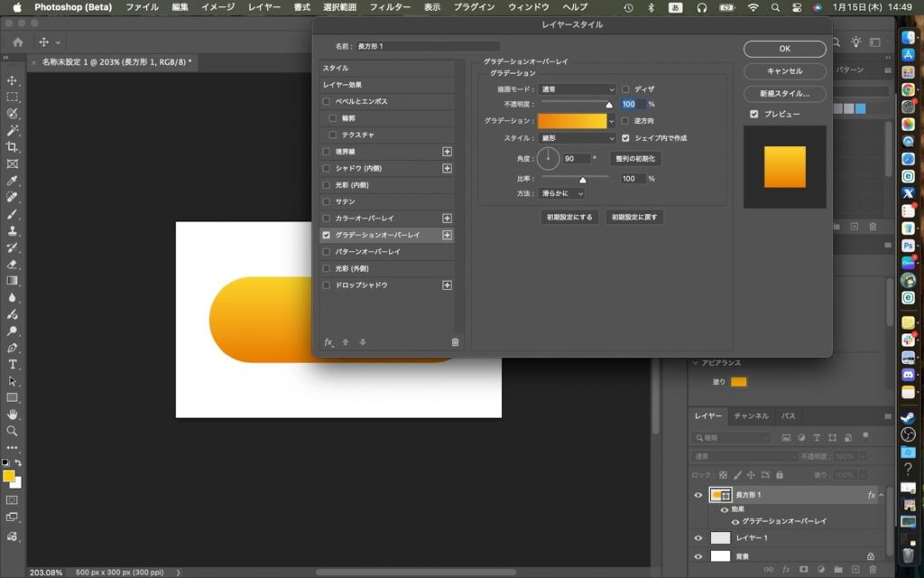This screenshot has height=578, width=924.
Task: Click the delete layer trash icon in Layers panel
Action: 872,570
